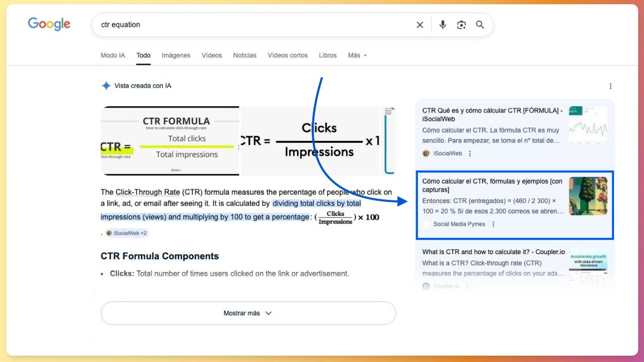Click the iSocialWeb +2 source chip
This screenshot has height=362, width=644.
[127, 233]
